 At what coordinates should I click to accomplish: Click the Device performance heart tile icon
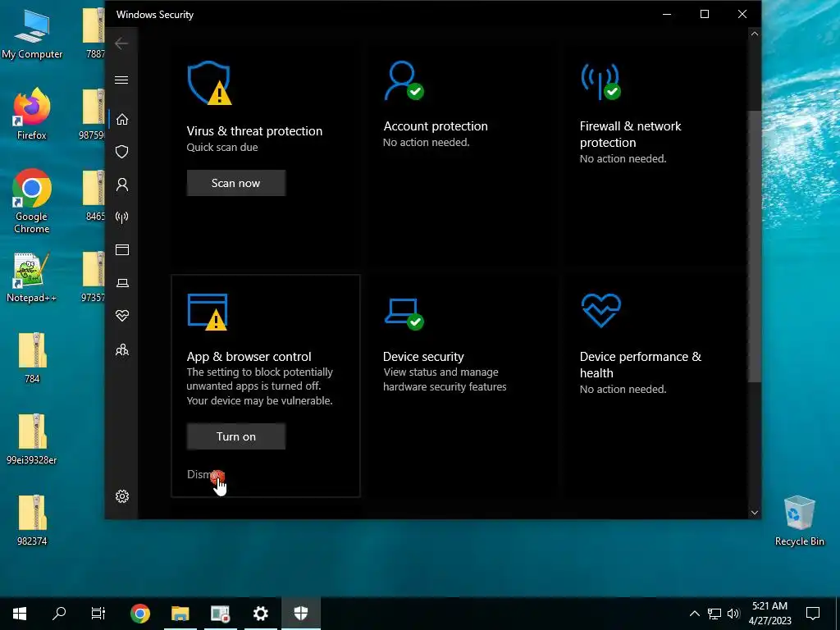(601, 309)
